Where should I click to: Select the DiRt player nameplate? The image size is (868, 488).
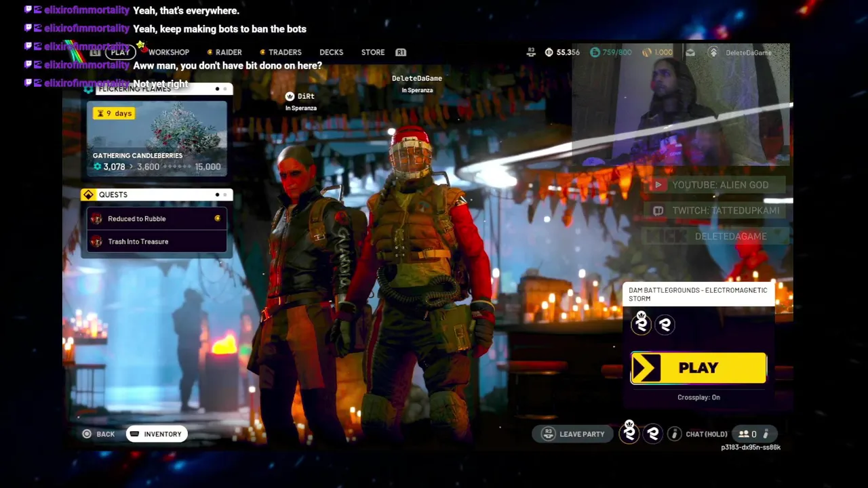(301, 101)
